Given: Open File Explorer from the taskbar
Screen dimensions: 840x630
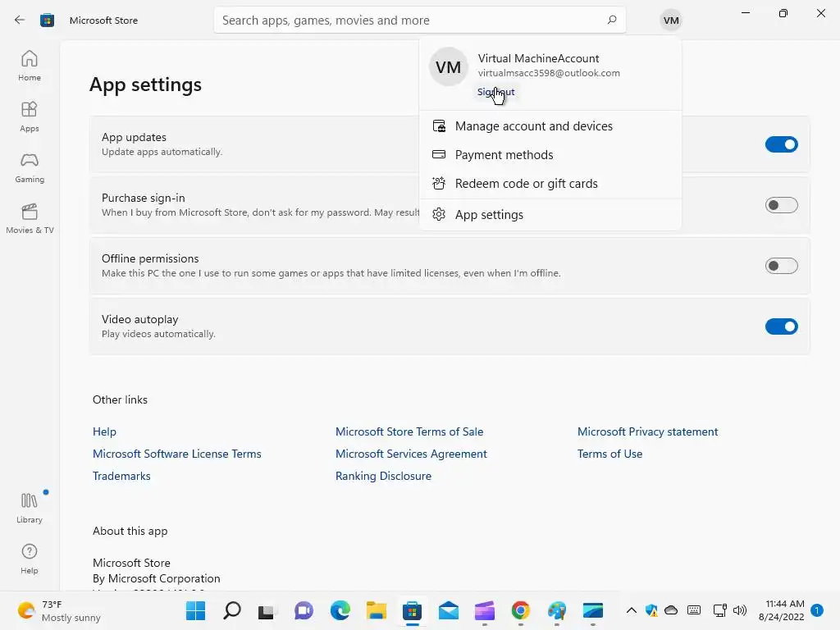Looking at the screenshot, I should [x=376, y=610].
